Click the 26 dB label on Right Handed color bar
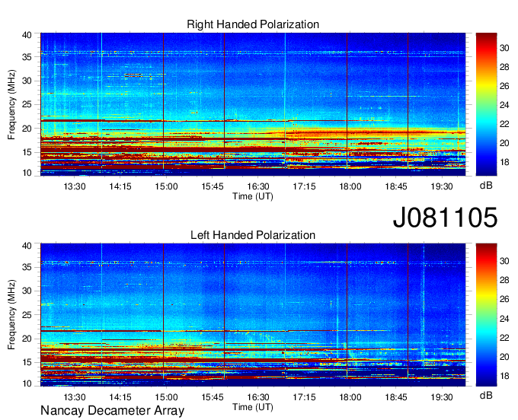Viewport: 518px width, 420px height. coord(504,86)
